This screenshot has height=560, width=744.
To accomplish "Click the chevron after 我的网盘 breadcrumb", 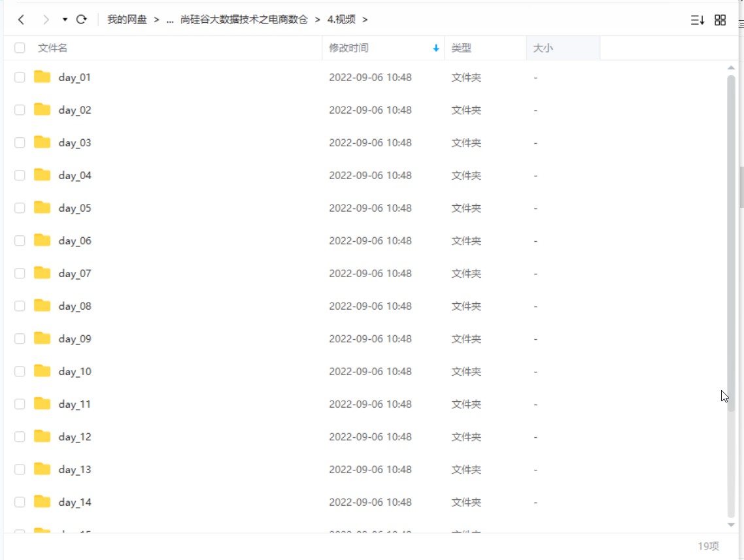I will click(157, 20).
